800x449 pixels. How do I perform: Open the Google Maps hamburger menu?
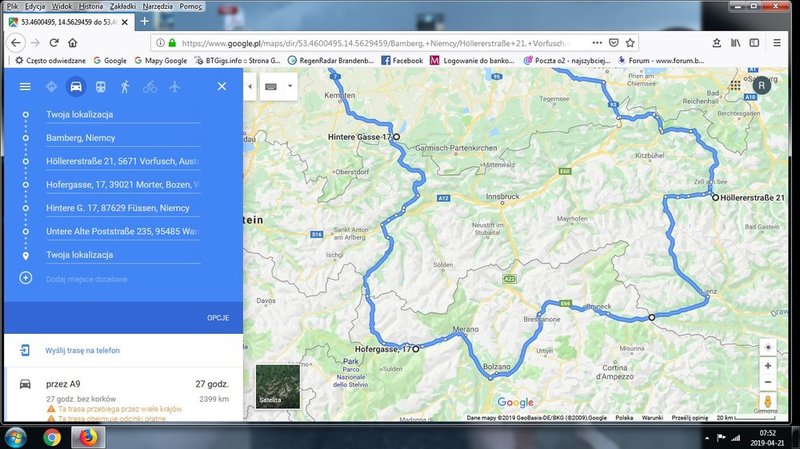pos(25,87)
